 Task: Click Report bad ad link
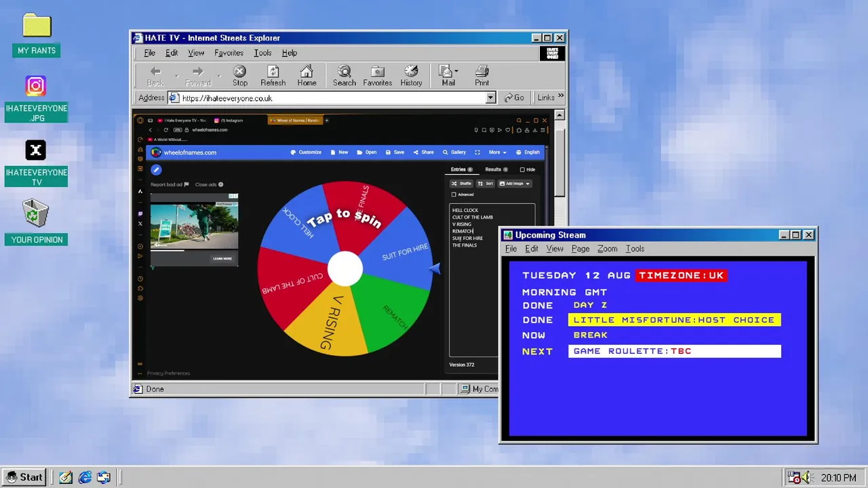point(170,184)
